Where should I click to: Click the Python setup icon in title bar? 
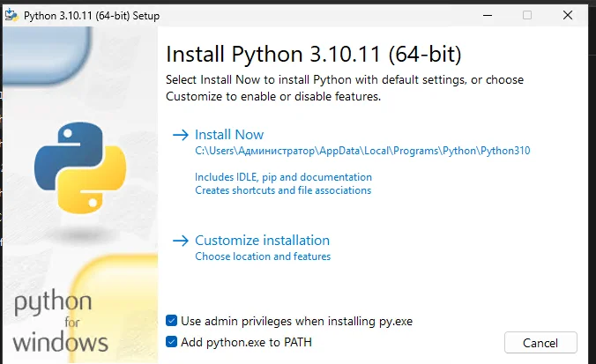coord(11,15)
